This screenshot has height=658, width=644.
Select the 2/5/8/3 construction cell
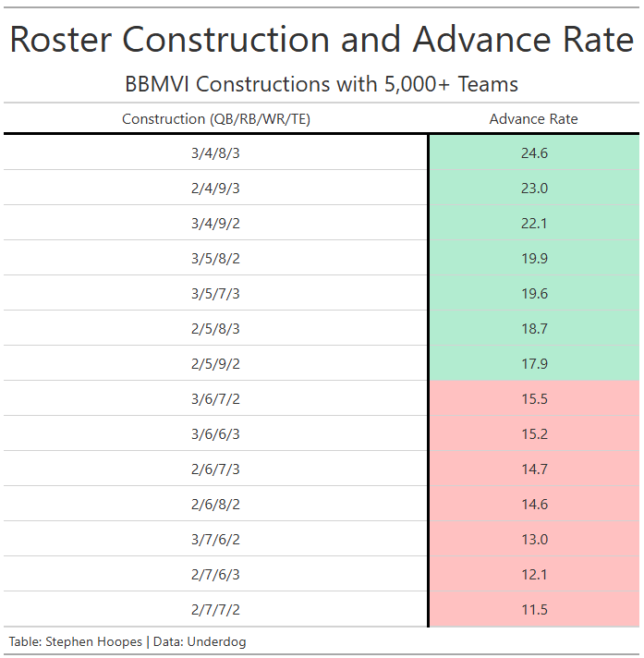pyautogui.click(x=215, y=328)
